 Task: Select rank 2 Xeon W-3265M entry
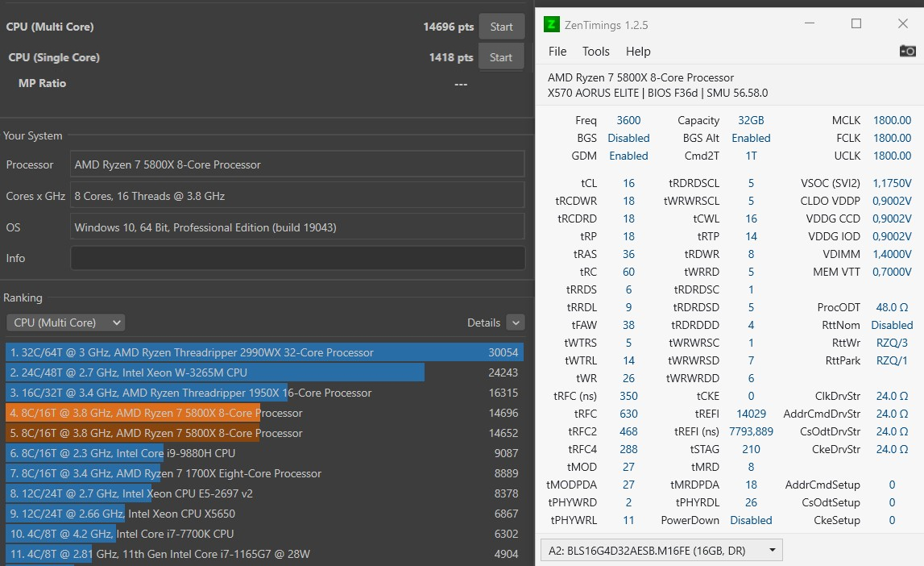pyautogui.click(x=264, y=372)
